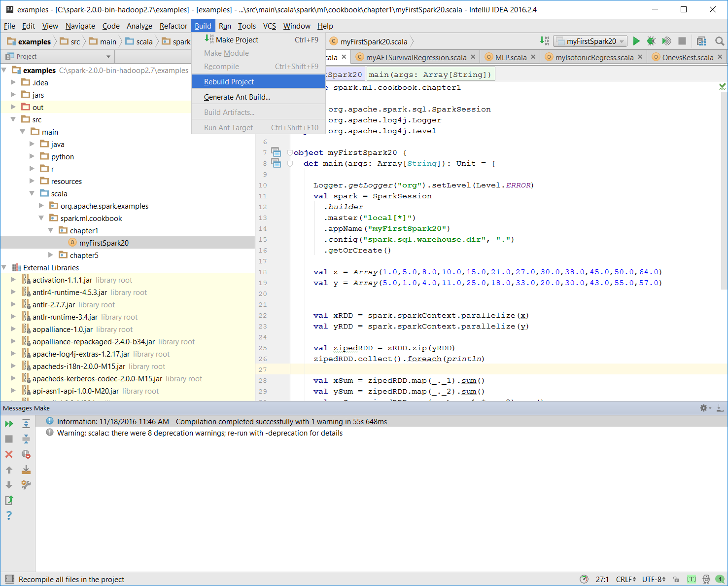728x586 pixels.
Task: Toggle the hide warnings icon in Messages
Action: pyautogui.click(x=26, y=454)
